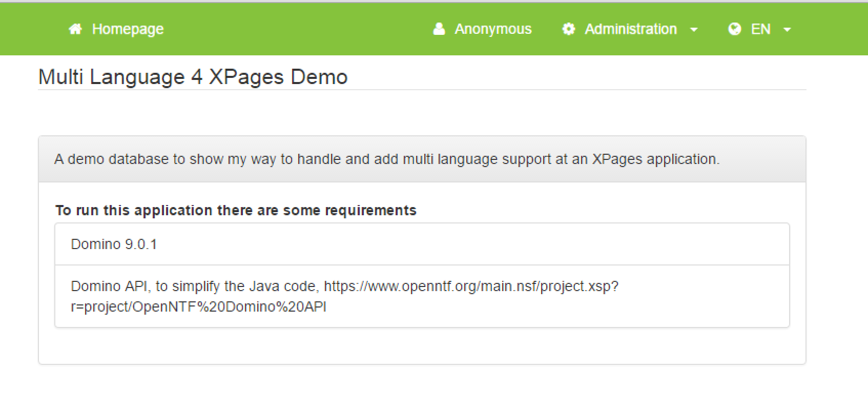Open the Administration menu
The width and height of the screenshot is (868, 410).
click(x=630, y=29)
